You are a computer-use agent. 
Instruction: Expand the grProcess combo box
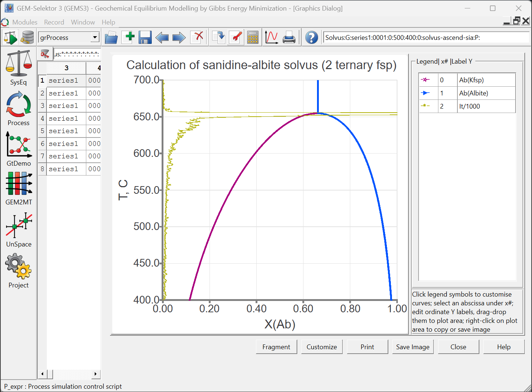pos(95,37)
